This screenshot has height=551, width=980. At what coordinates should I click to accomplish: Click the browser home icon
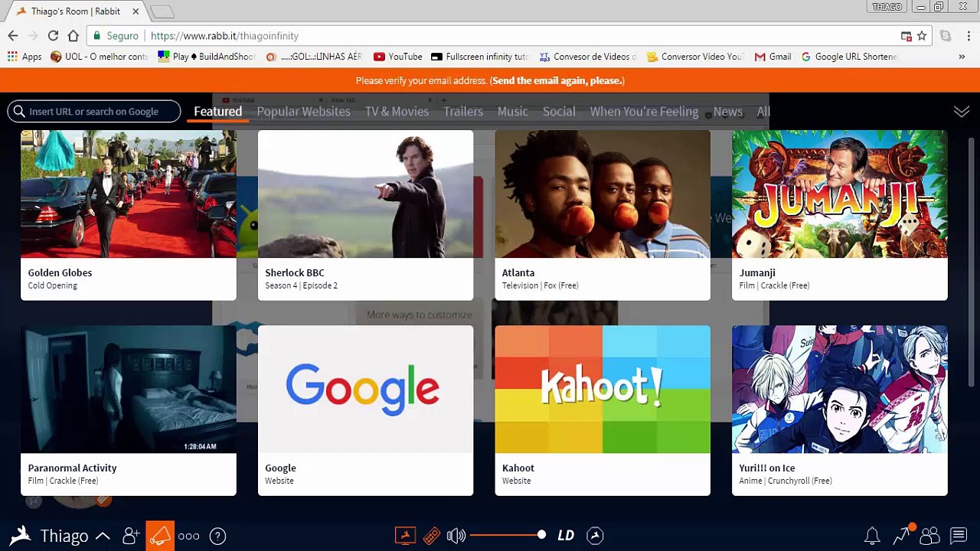[x=73, y=36]
